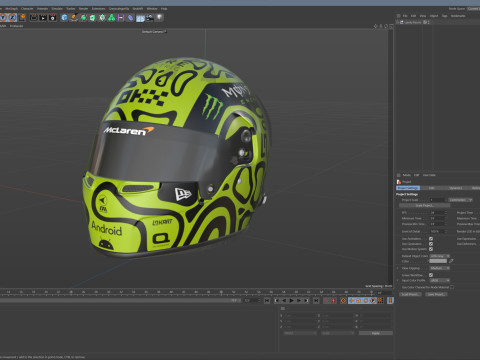Open the Project Scale units dropdown
Viewport: 480px width, 360px height.
[x=460, y=200]
